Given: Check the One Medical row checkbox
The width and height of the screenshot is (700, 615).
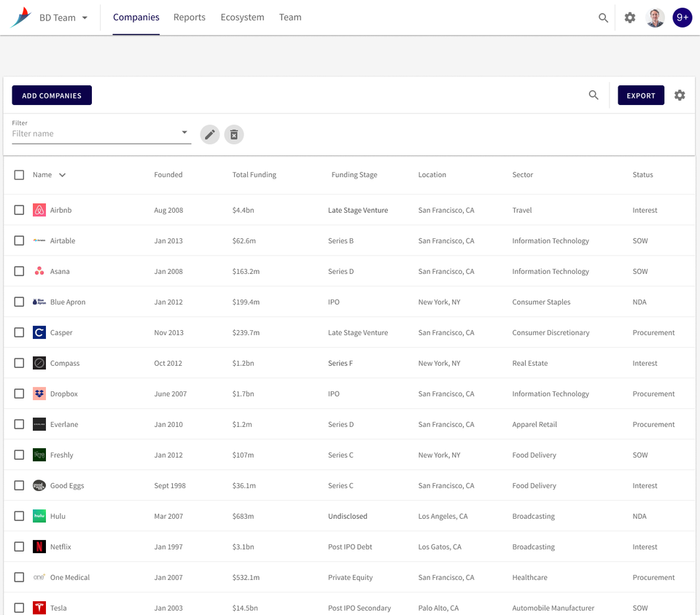Looking at the screenshot, I should [x=19, y=577].
